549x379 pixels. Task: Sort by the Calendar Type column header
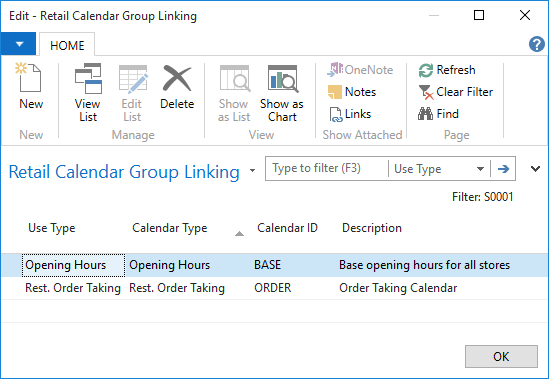(x=169, y=228)
